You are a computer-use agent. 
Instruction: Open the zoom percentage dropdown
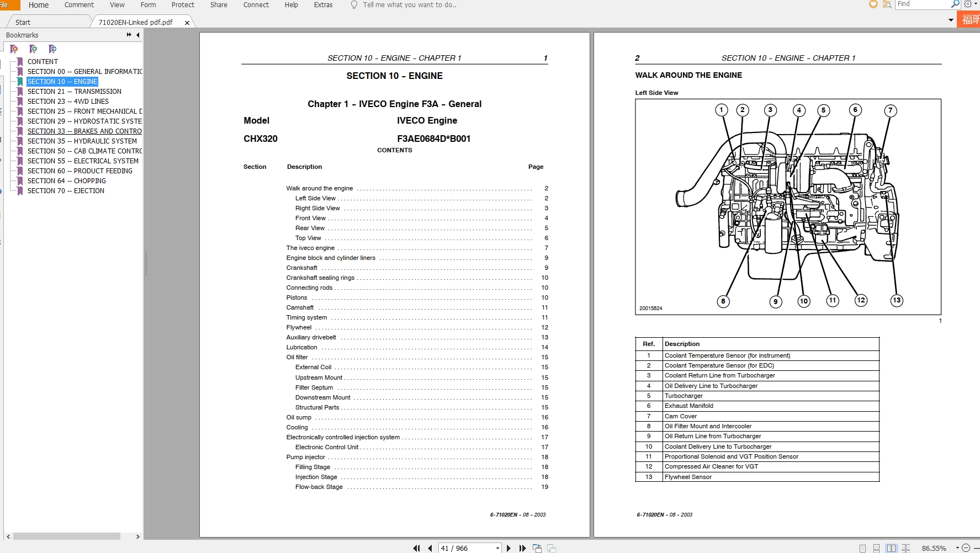coord(957,548)
